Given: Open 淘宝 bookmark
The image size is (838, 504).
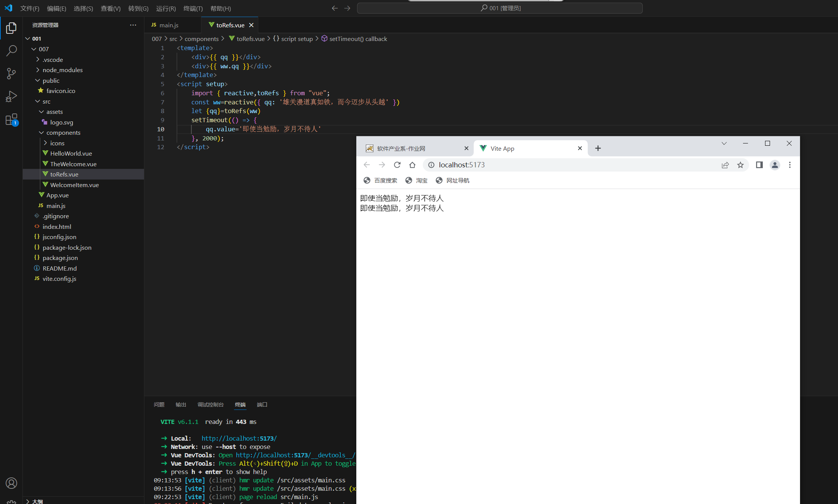Looking at the screenshot, I should pyautogui.click(x=416, y=180).
